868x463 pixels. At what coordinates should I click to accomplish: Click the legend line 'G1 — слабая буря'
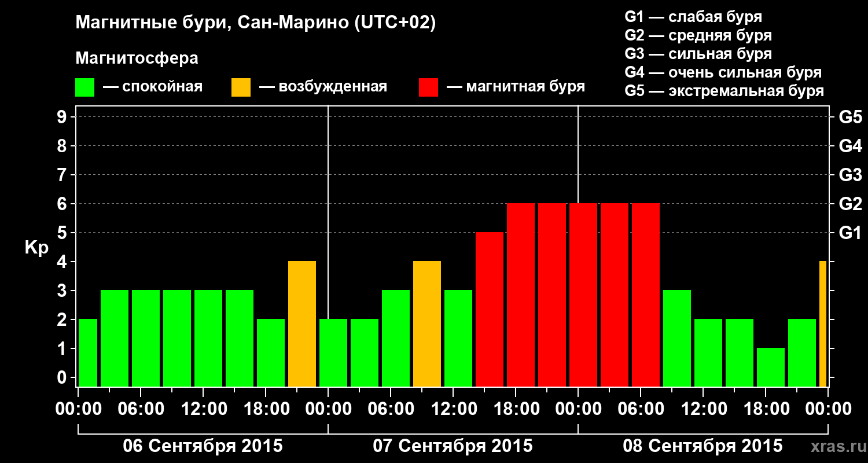click(x=693, y=17)
